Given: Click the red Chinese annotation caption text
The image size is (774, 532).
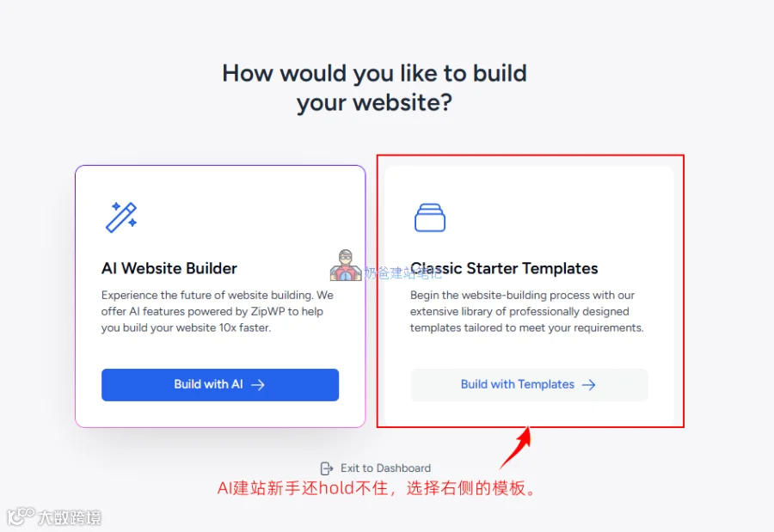Looking at the screenshot, I should [378, 488].
